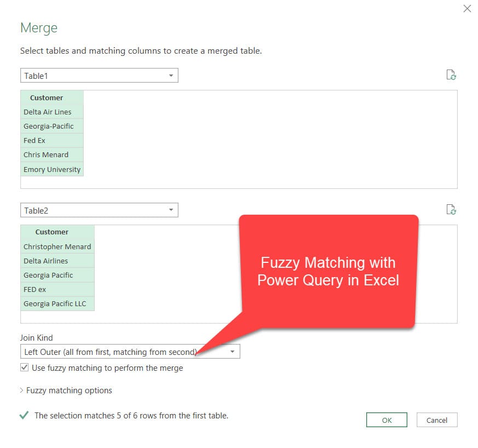Click the red Fuzzy Matching callout
The width and height of the screenshot is (478, 448).
pos(328,272)
